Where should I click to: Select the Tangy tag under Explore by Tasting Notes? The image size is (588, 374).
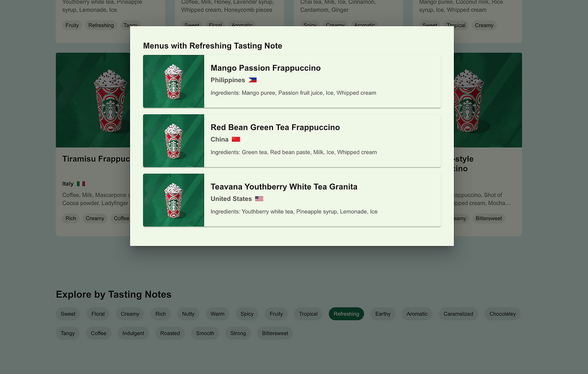point(68,333)
